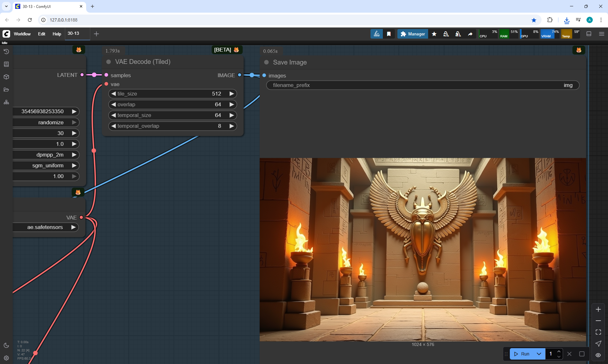Click the star favorites icon beside Manager
The width and height of the screenshot is (608, 364).
(x=434, y=34)
